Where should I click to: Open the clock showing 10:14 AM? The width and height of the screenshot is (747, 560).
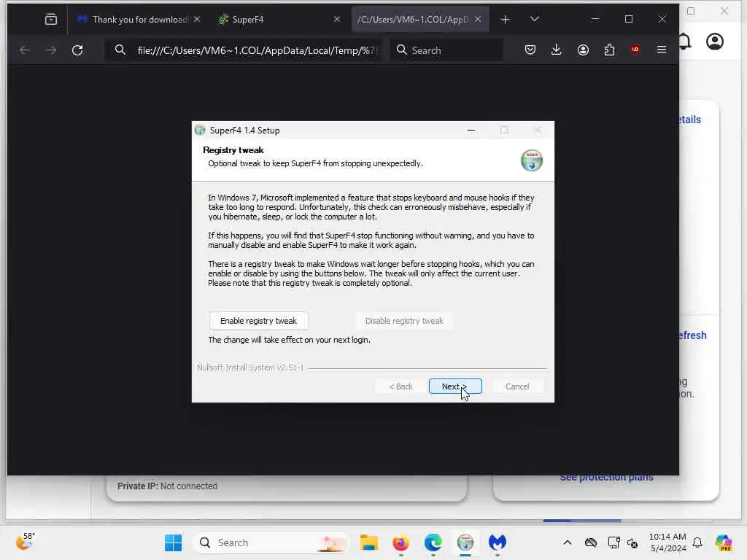pyautogui.click(x=667, y=542)
